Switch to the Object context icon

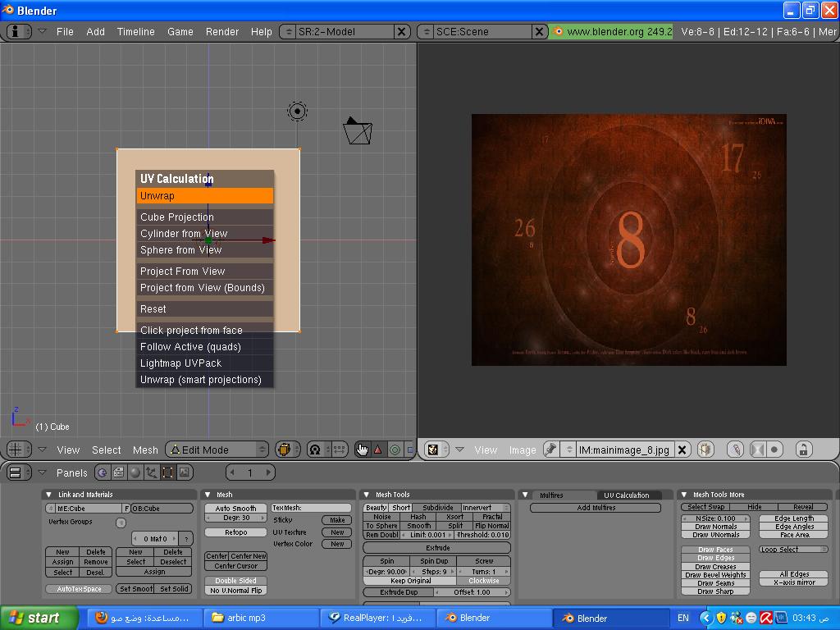click(152, 472)
